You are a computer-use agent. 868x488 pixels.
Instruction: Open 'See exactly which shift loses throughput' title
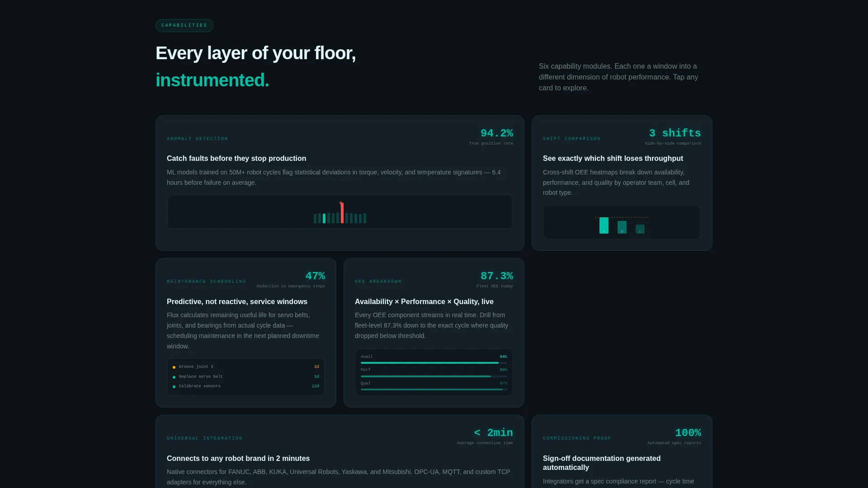613,159
